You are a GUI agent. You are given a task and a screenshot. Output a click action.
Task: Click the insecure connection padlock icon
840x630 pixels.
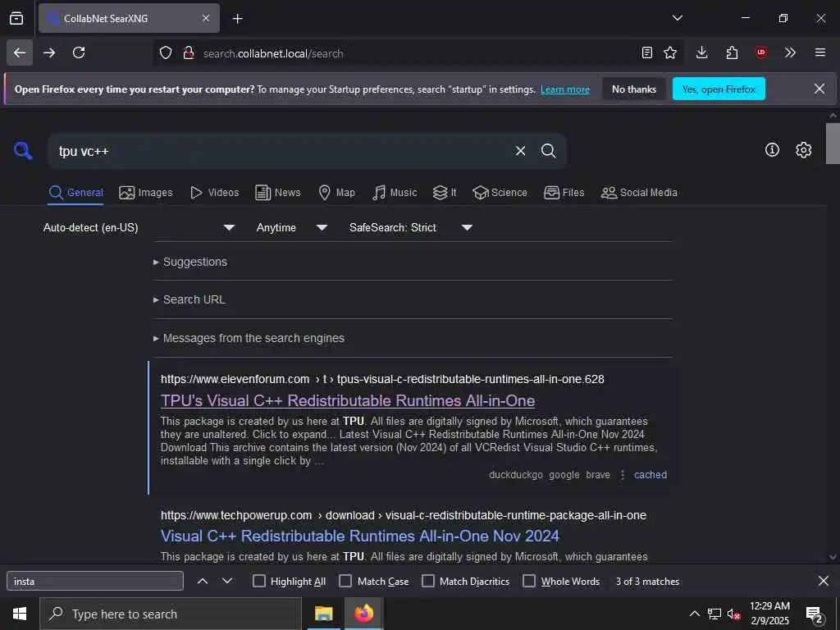pos(189,53)
